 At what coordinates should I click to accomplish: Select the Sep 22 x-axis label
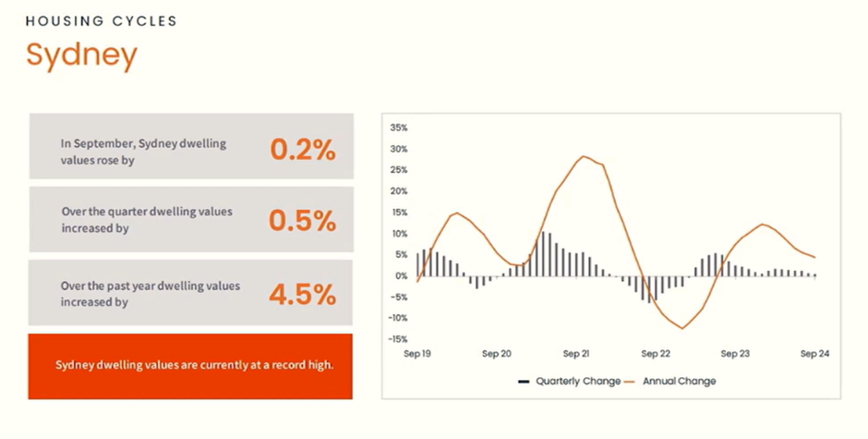[x=655, y=353]
